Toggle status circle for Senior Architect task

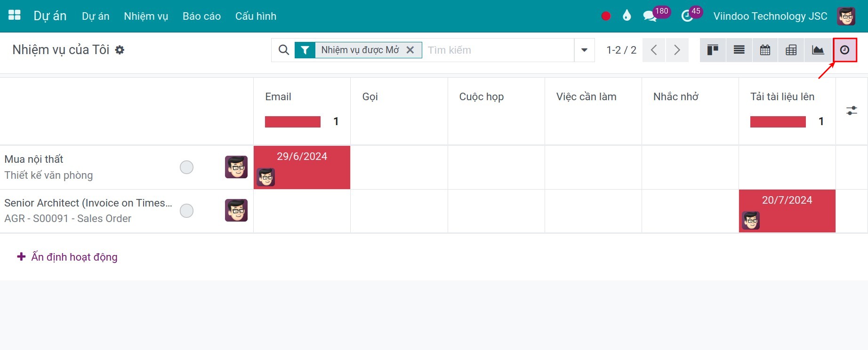[x=187, y=211]
